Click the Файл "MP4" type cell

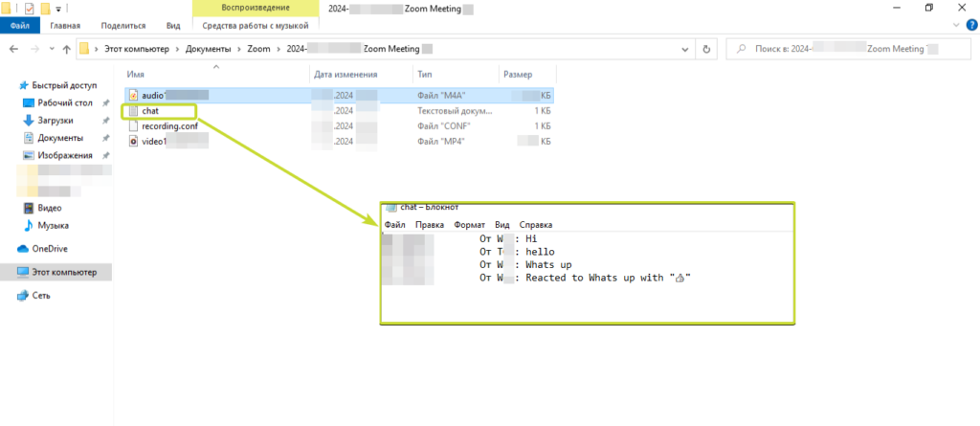[x=440, y=142]
